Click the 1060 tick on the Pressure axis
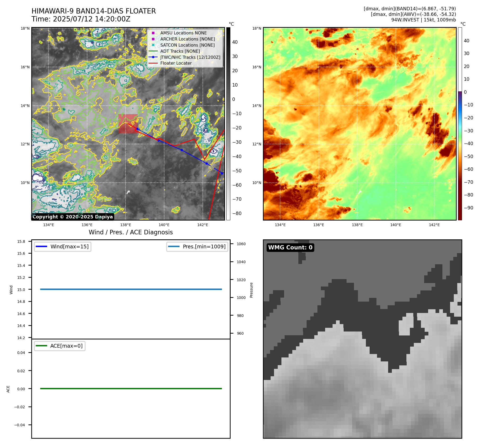The image size is (480, 448). click(241, 244)
